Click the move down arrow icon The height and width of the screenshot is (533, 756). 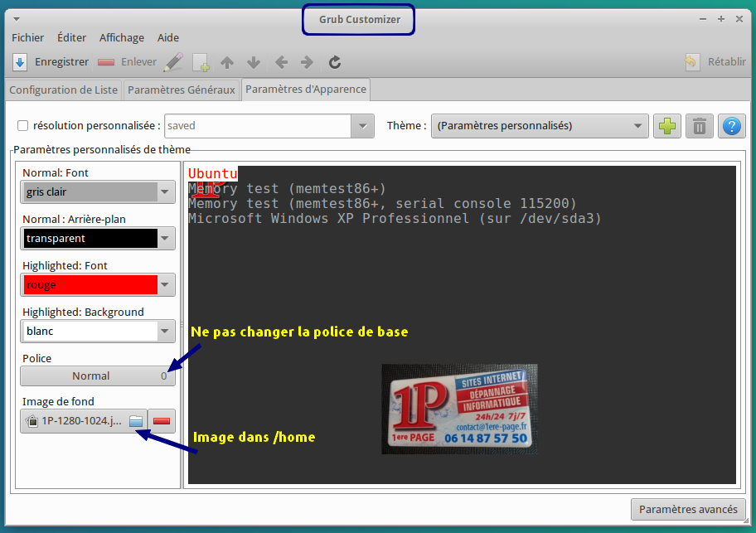(x=254, y=62)
